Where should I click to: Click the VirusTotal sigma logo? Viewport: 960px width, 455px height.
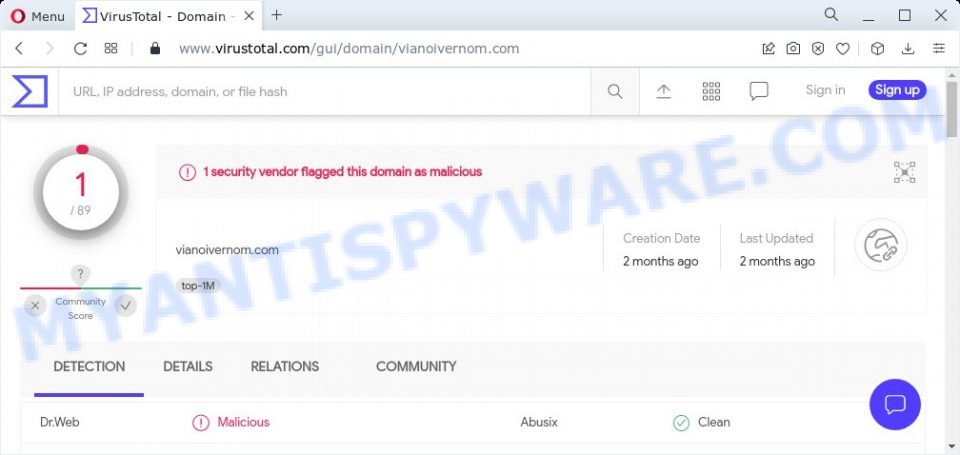pos(29,92)
